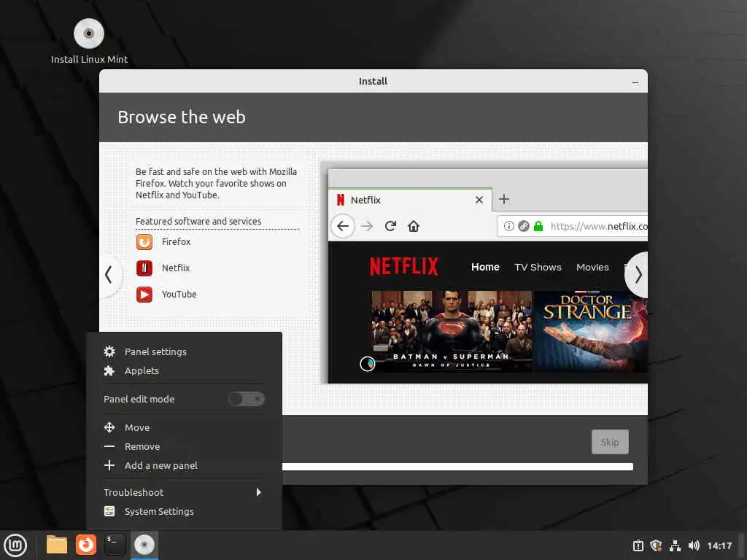Go to the previous slide in the installer
The image size is (747, 560).
click(x=109, y=274)
